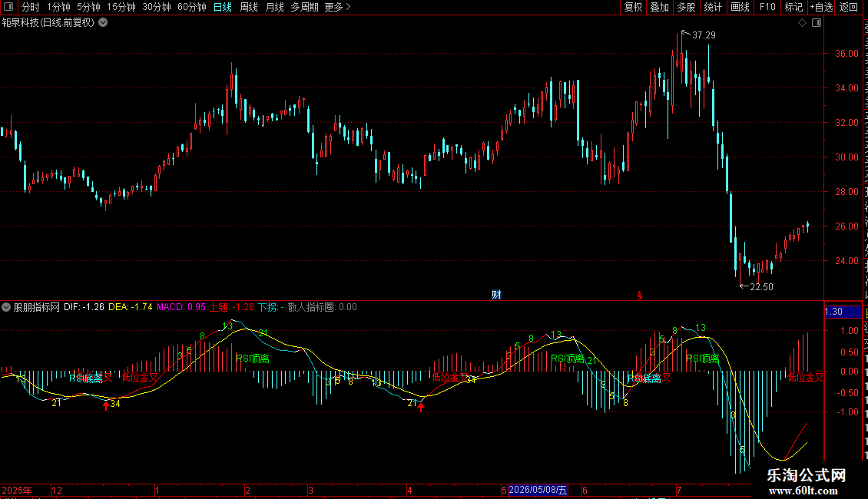Click the diamond marker icon above the chart
The image size is (868, 499).
coord(802,23)
